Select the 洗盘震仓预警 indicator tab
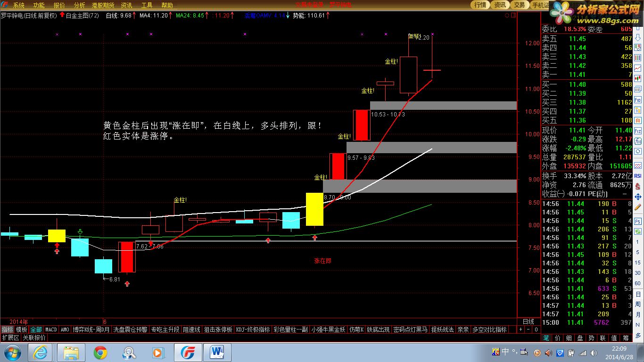Viewport: 644px width, 362px height. (130, 330)
